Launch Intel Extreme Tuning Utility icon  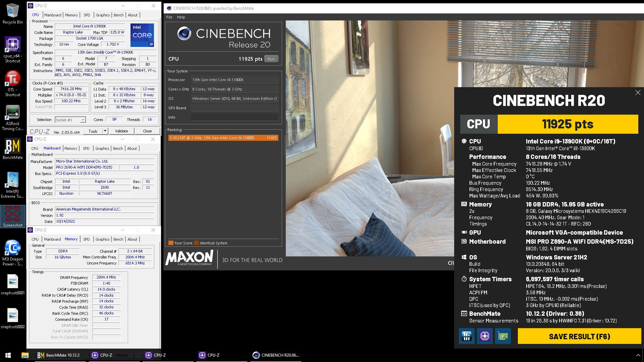pyautogui.click(x=13, y=185)
